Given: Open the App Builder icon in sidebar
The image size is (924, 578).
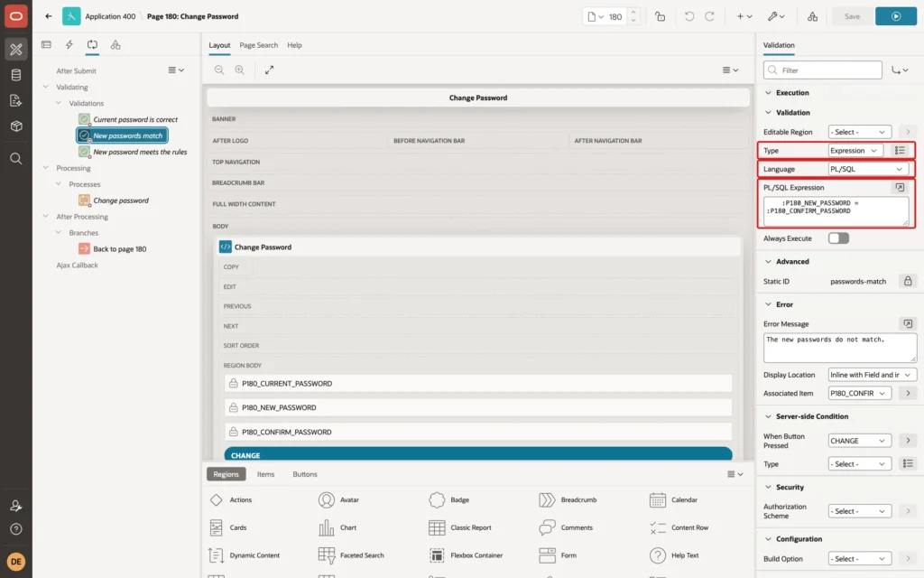Looking at the screenshot, I should 16,50.
